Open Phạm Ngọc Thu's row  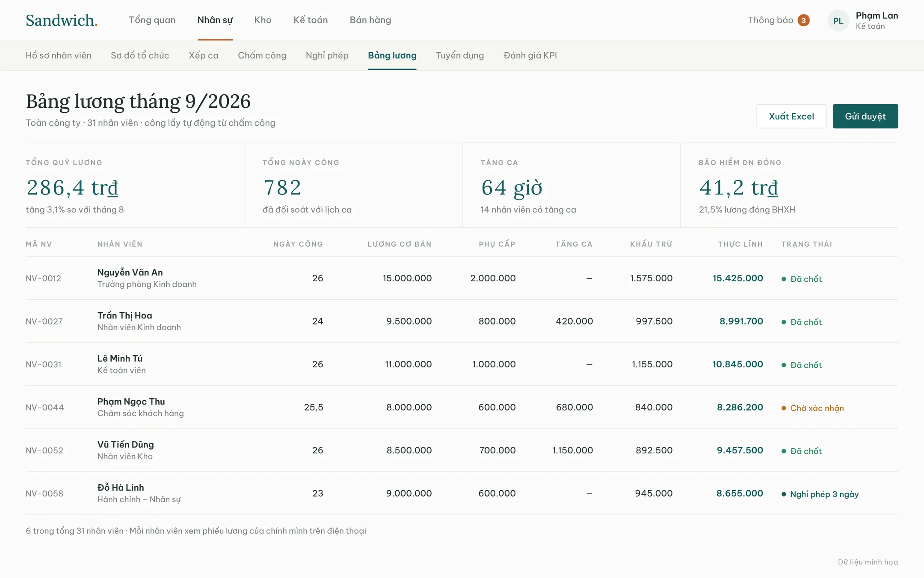click(x=462, y=407)
